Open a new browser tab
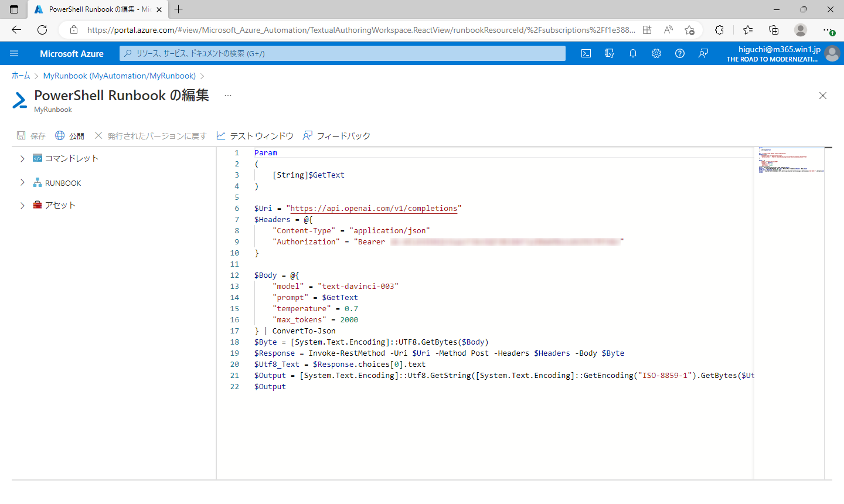This screenshot has width=844, height=504. click(x=179, y=9)
